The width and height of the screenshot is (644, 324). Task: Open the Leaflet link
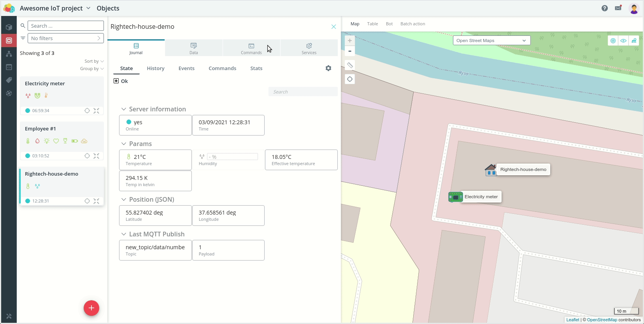pos(573,320)
